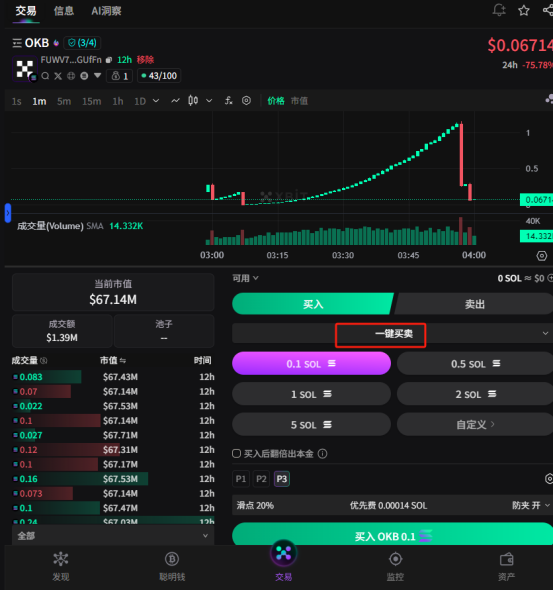Open the 监控 monitor tab
The image size is (554, 590).
click(395, 566)
